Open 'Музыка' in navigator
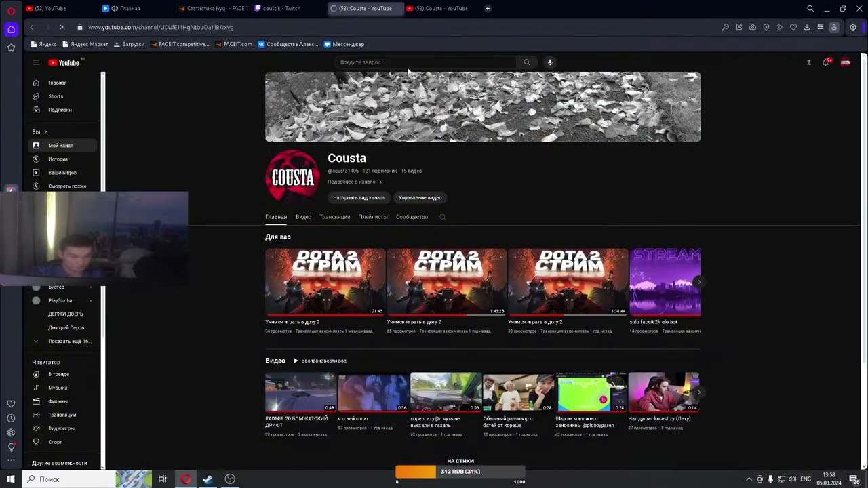 click(64, 388)
